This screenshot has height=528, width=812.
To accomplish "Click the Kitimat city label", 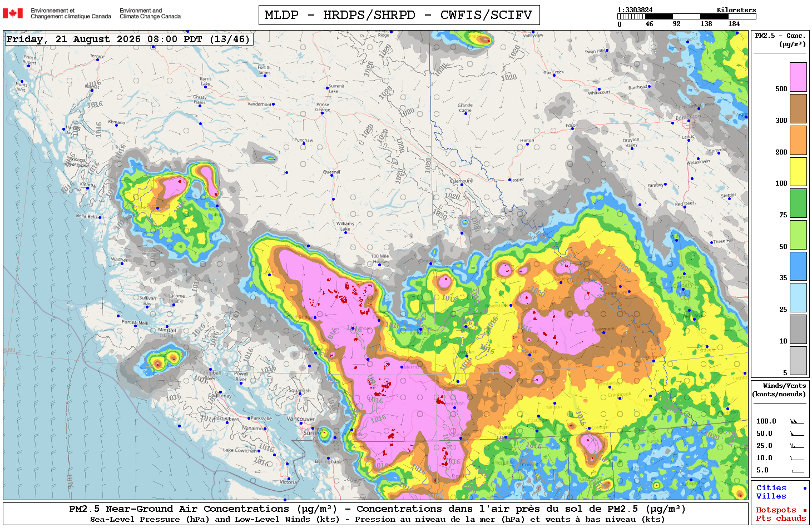I will tap(92, 87).
